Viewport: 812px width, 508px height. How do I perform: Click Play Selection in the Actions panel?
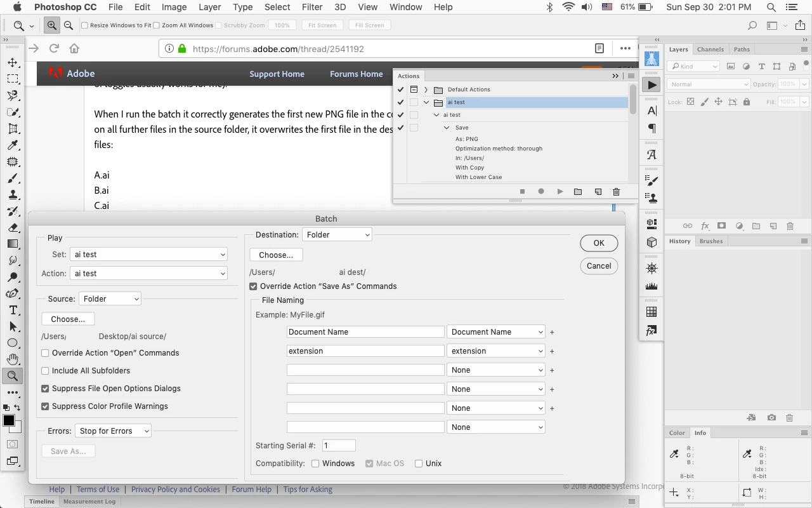coord(560,192)
